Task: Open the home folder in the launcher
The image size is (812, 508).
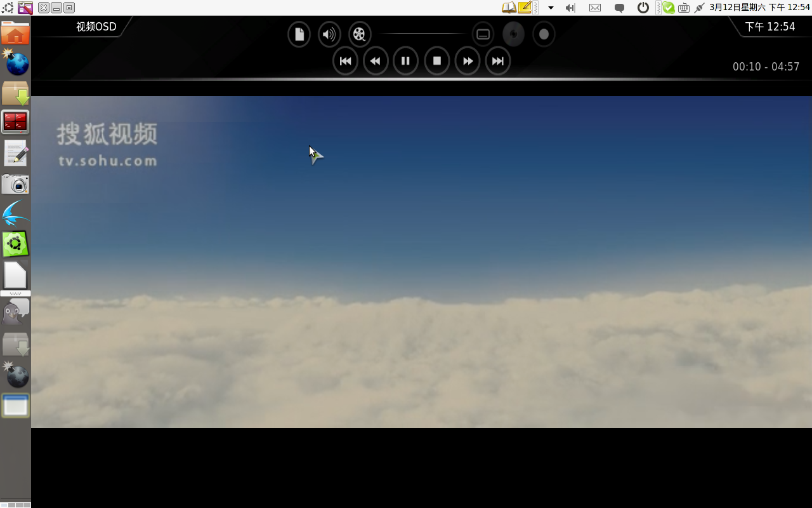Action: tap(15, 32)
